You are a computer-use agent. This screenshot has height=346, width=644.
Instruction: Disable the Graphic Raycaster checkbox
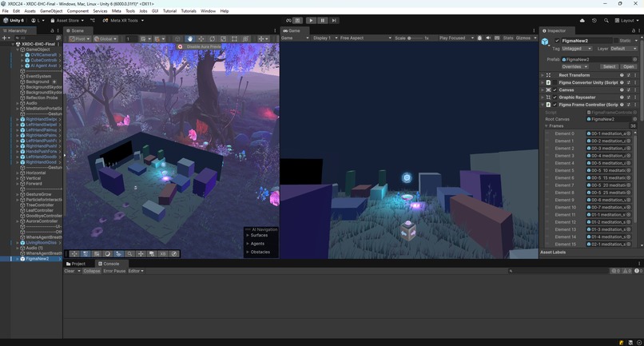pos(555,97)
